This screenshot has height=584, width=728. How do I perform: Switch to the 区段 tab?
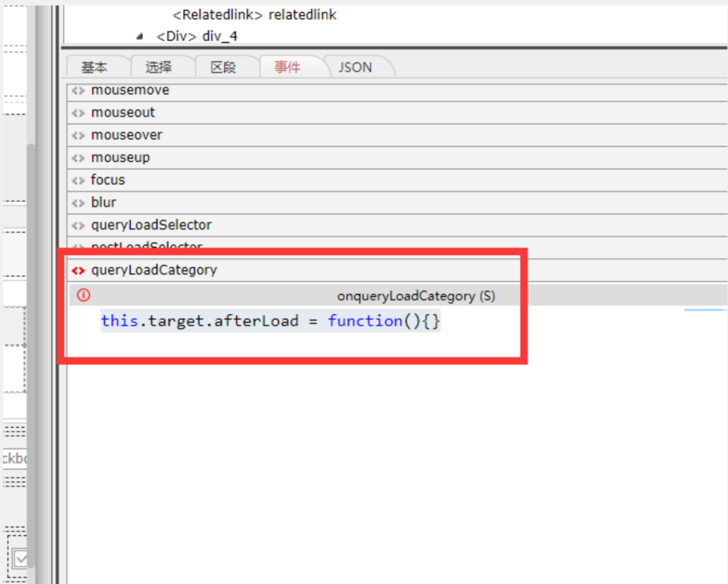point(223,67)
